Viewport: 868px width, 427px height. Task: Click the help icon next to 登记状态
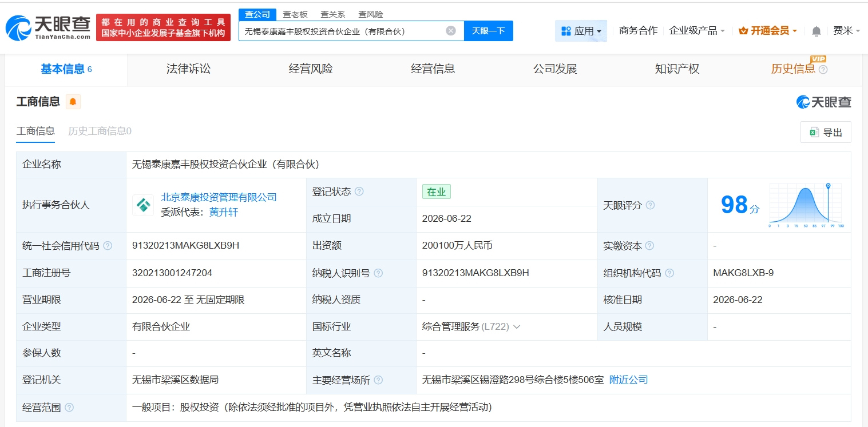pos(359,191)
